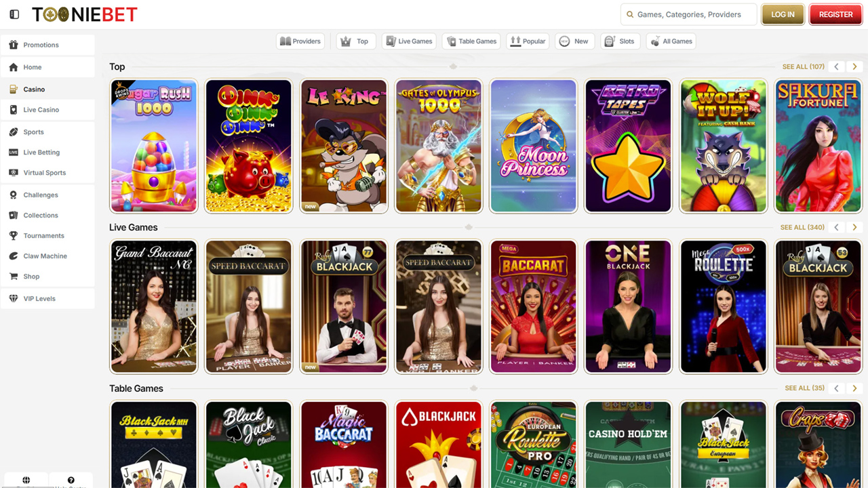
Task: Enable the New games filter chip
Action: 574,41
